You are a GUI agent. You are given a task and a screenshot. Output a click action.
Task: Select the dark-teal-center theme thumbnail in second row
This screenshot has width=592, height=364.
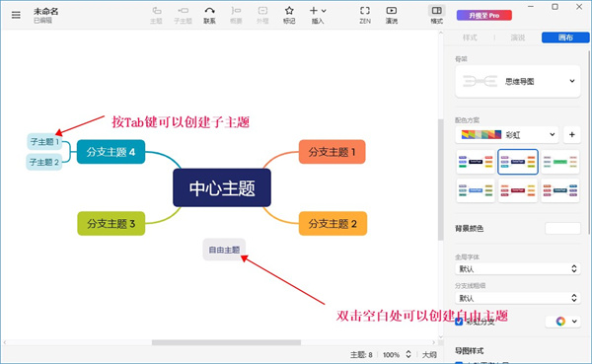pos(560,190)
